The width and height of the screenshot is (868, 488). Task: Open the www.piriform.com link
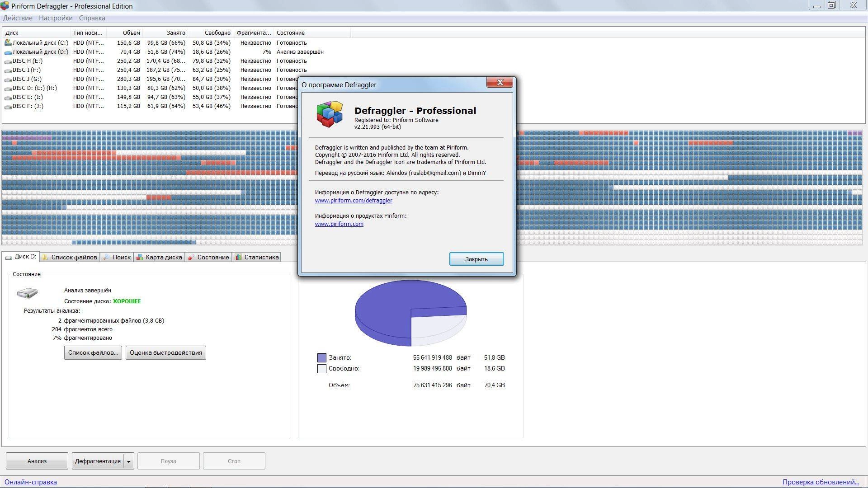pyautogui.click(x=339, y=224)
